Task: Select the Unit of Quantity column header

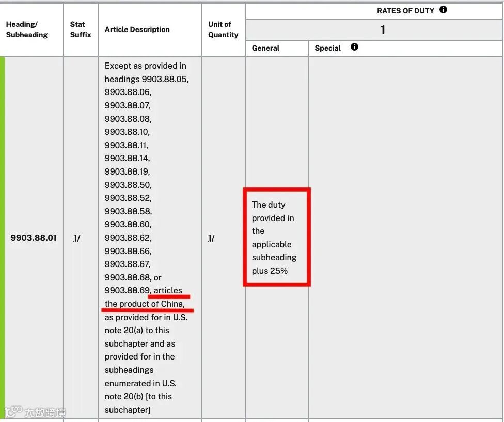Action: (x=223, y=29)
